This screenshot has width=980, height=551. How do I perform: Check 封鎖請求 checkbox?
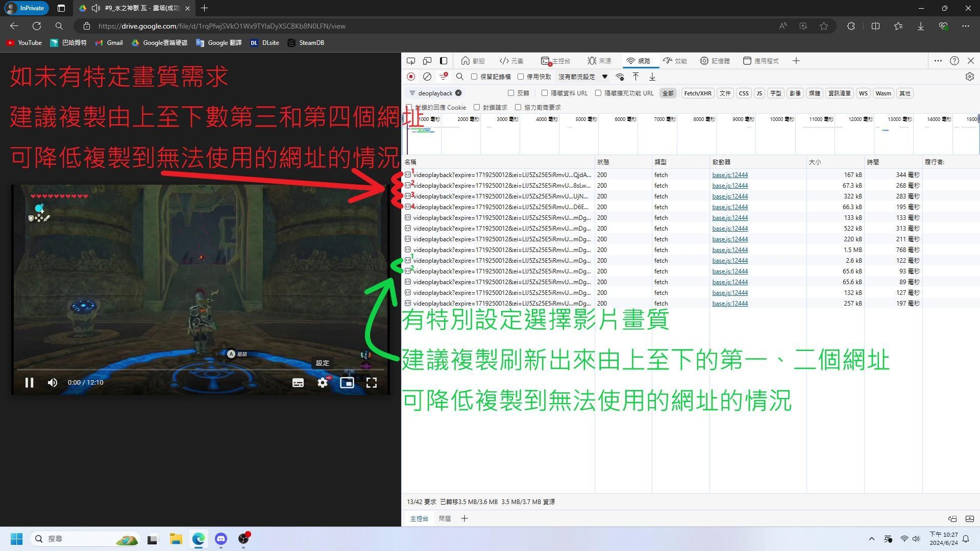(477, 107)
